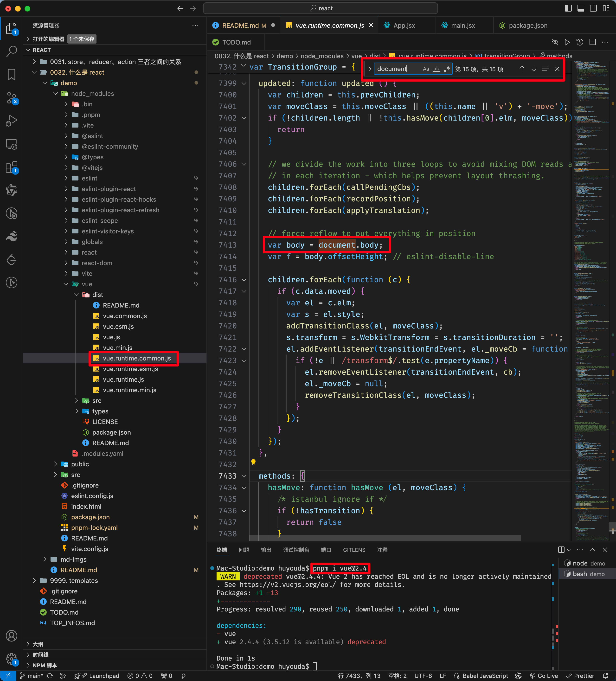Click the react command center search box
Image resolution: width=616 pixels, height=681 pixels.
(321, 8)
